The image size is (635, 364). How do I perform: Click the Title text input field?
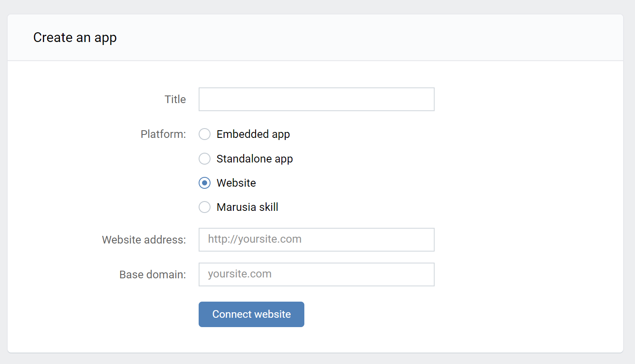tap(316, 99)
